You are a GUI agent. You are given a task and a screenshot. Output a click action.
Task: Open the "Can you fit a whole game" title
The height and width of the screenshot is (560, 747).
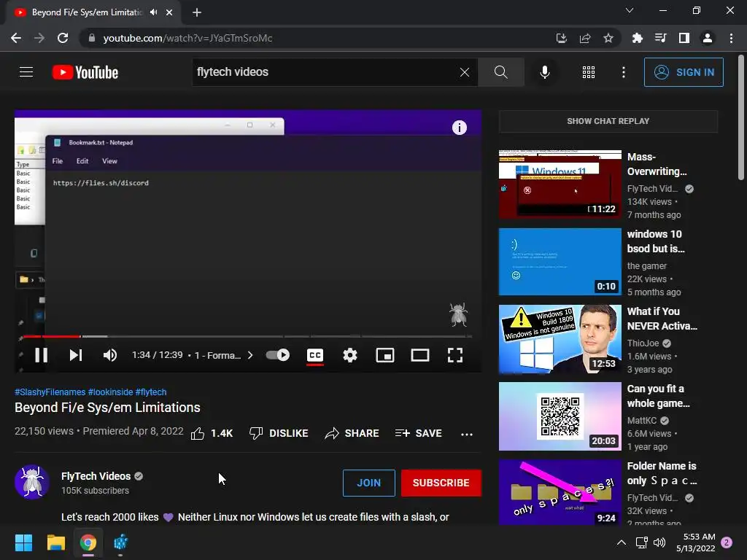tap(659, 396)
